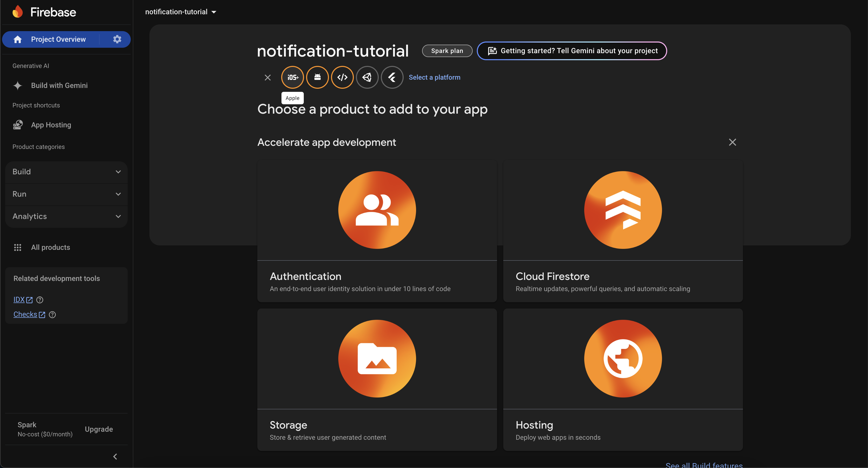The height and width of the screenshot is (468, 868).
Task: Click Related development tools heading
Action: point(57,279)
